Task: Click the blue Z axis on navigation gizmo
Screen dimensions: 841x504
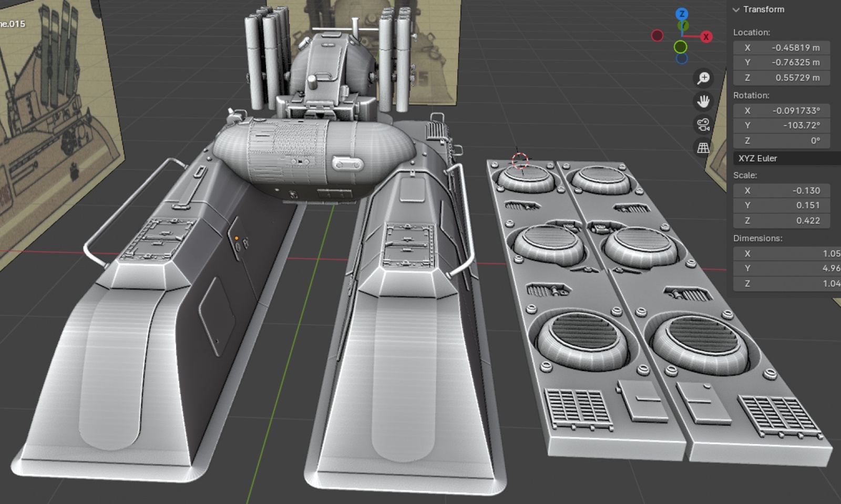Action: [x=682, y=14]
